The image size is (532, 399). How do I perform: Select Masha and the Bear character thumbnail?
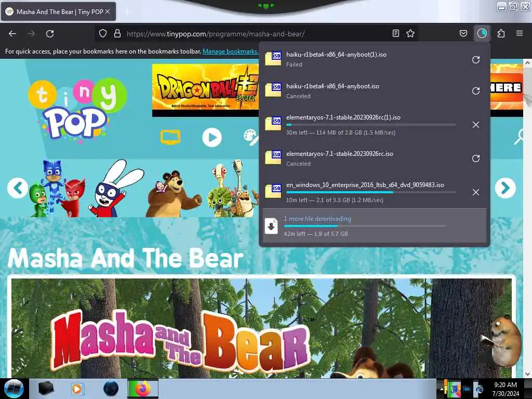pos(173,193)
